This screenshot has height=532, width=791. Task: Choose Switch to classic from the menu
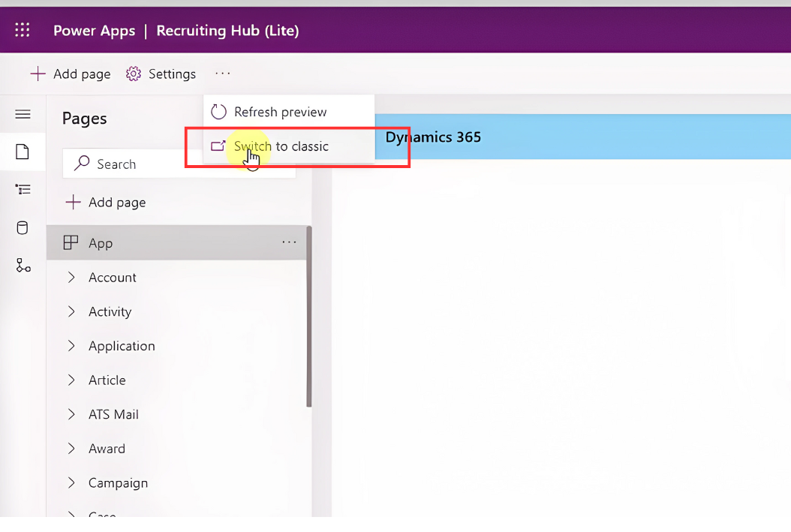pyautogui.click(x=288, y=146)
